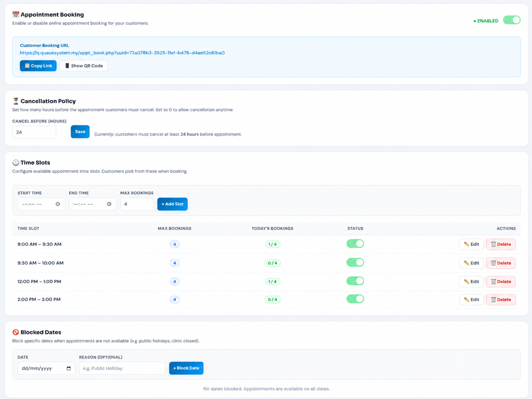The height and width of the screenshot is (399, 532).
Task: Edit the 9:30 AM – 10:00 AM slot
Action: click(471, 263)
